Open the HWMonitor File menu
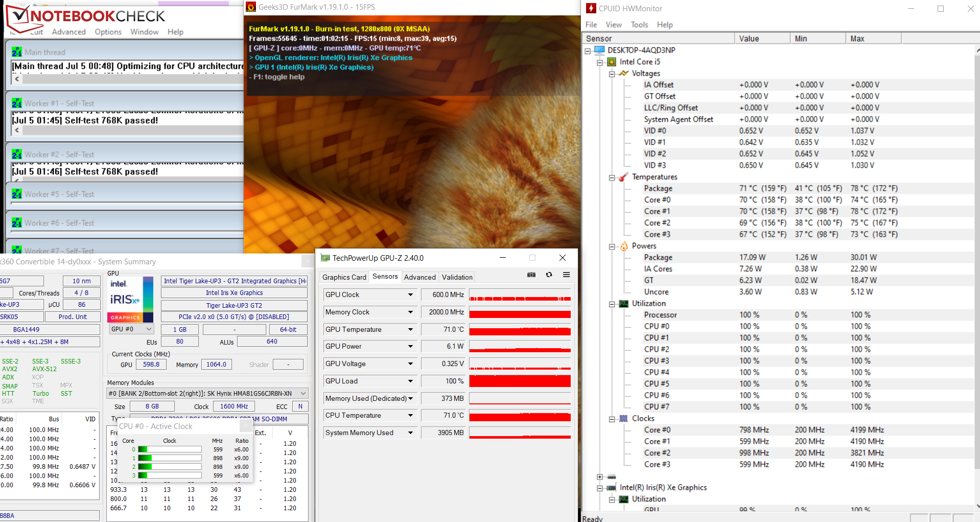Image resolution: width=980 pixels, height=522 pixels. click(591, 25)
